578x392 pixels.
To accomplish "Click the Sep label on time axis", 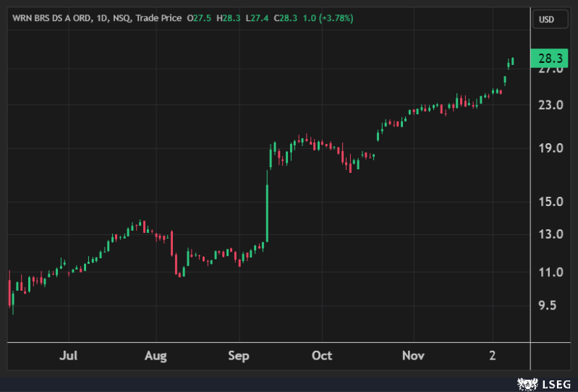I will coord(238,356).
